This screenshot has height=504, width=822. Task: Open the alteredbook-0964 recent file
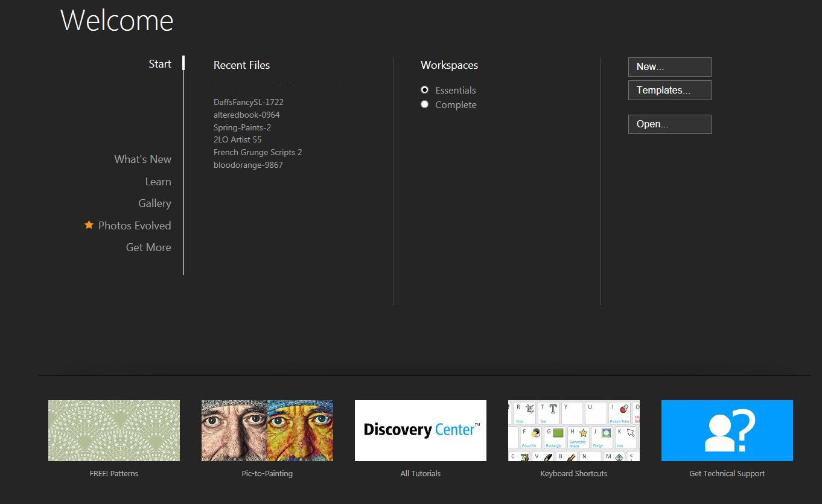click(x=246, y=115)
